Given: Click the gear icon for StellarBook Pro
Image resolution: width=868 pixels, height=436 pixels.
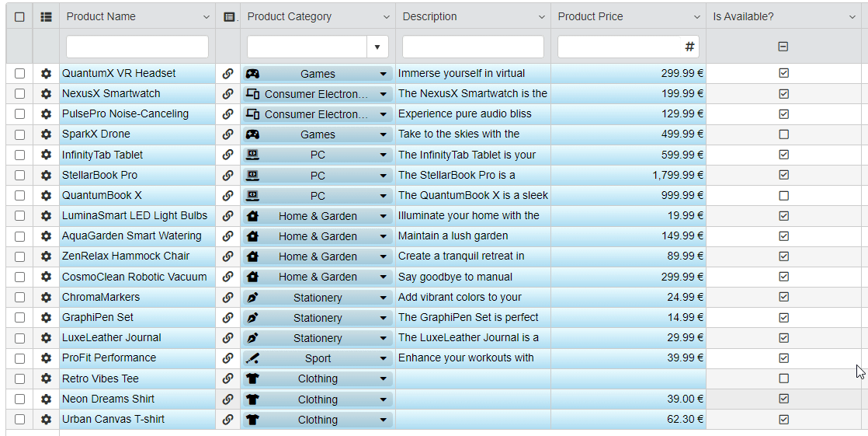Looking at the screenshot, I should tap(46, 175).
